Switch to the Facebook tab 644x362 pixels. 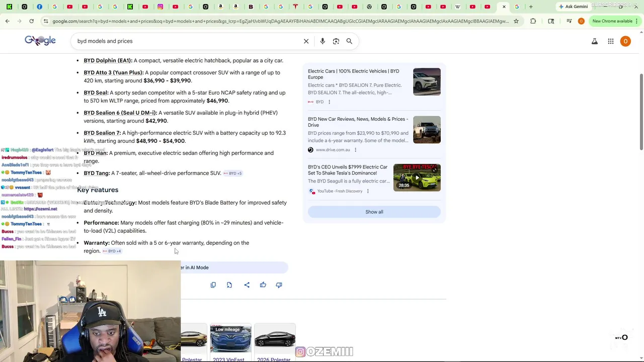[39, 7]
